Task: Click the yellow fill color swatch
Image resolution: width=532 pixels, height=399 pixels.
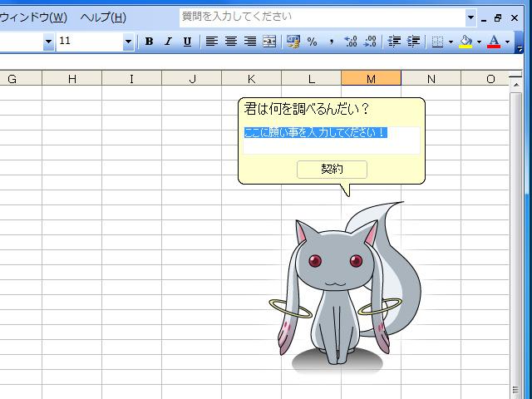Action: click(x=465, y=42)
